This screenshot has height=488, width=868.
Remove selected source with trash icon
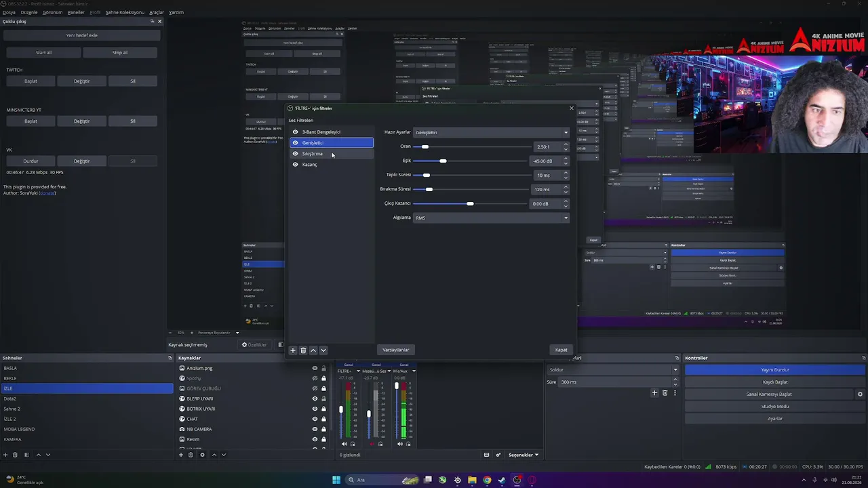point(191,455)
